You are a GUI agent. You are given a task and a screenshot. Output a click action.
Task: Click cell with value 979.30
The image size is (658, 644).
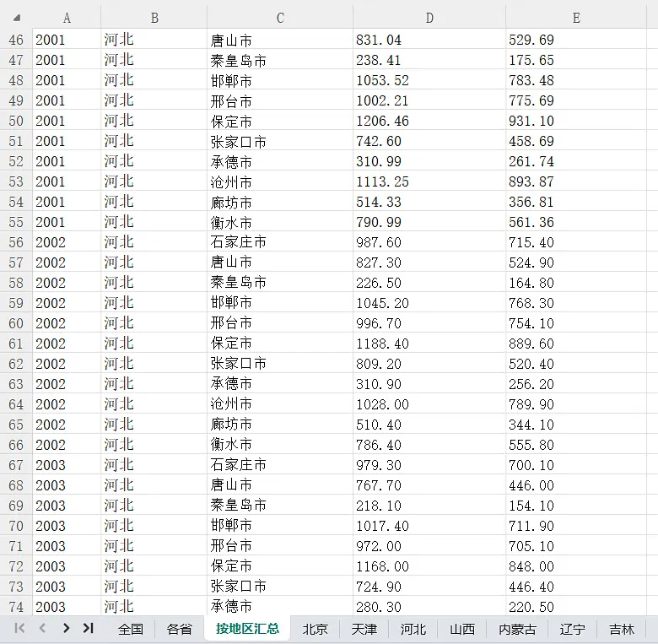coord(429,465)
